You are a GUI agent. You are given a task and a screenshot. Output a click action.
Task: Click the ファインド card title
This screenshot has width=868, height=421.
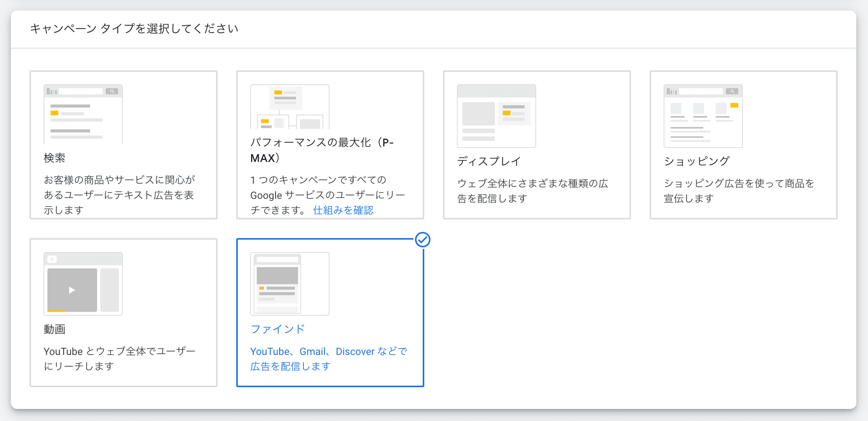pos(277,329)
